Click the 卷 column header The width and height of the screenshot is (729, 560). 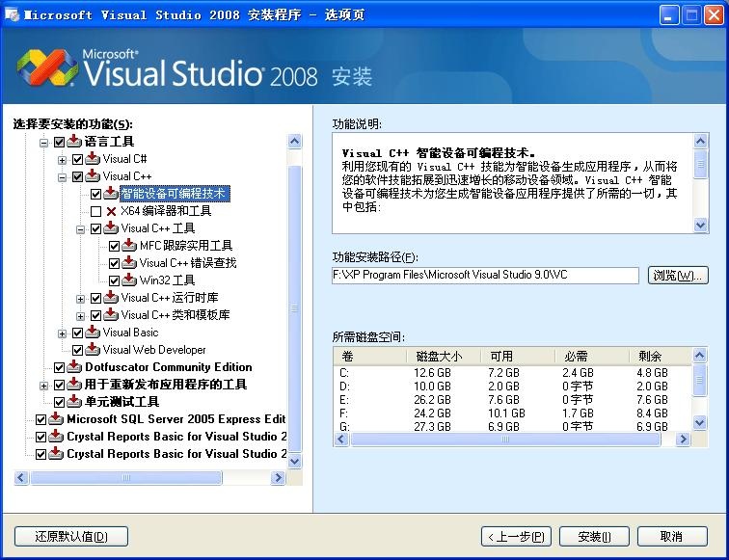(x=370, y=357)
